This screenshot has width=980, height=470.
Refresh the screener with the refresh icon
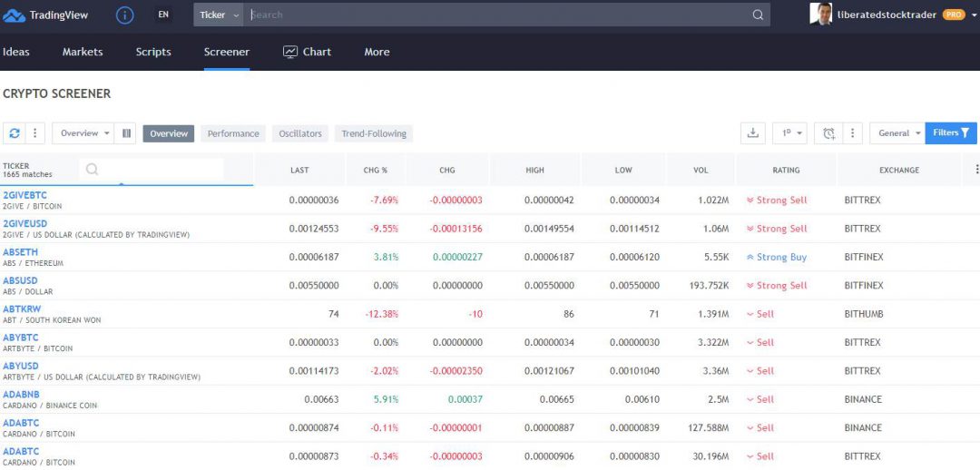(x=15, y=133)
